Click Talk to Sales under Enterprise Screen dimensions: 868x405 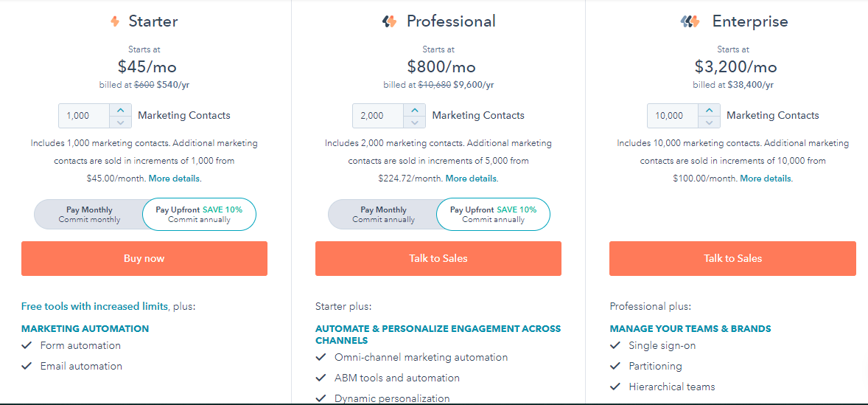point(732,258)
